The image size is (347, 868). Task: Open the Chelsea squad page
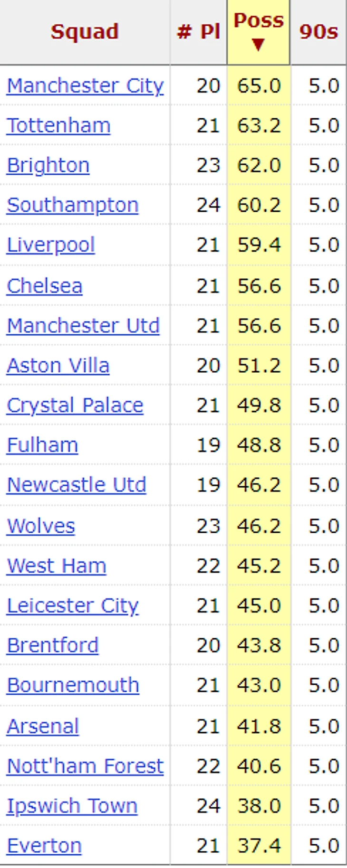click(x=45, y=286)
